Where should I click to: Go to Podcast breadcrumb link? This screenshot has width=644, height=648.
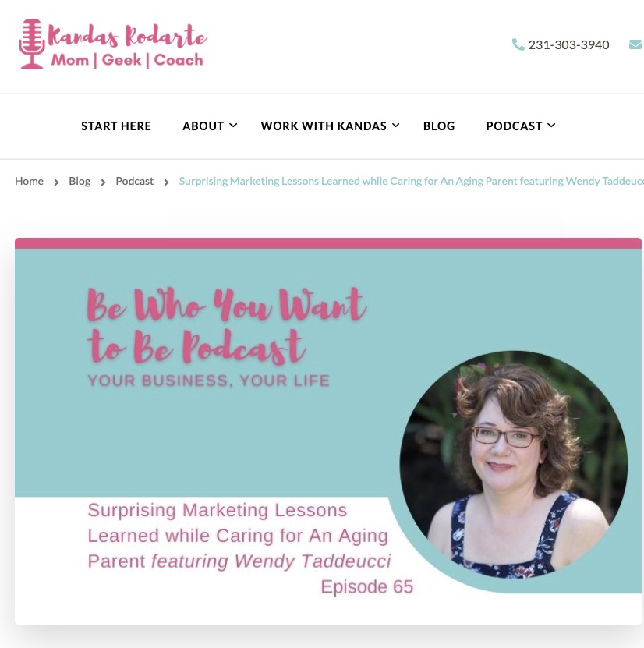point(134,181)
